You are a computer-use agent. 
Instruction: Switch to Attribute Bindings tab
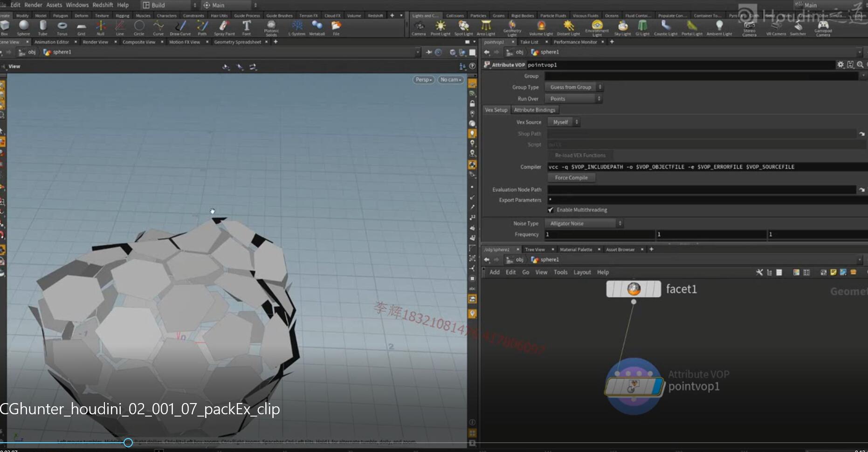click(535, 110)
